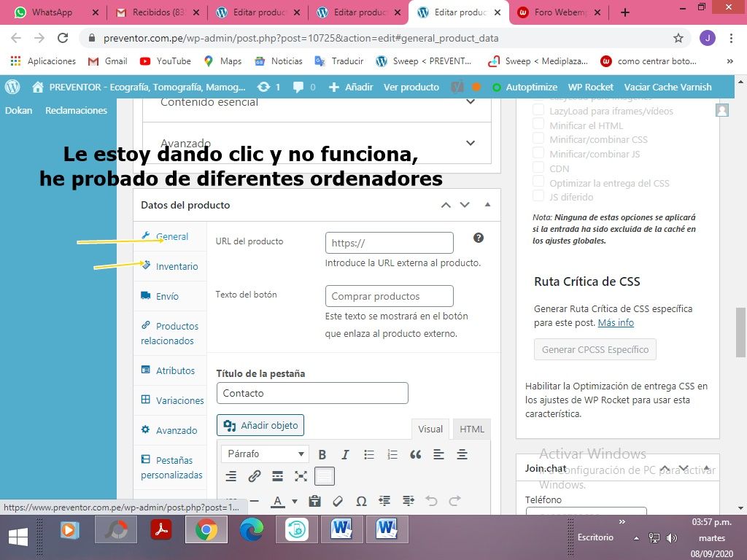Insert a blockquote in the editor
Image resolution: width=747 pixels, height=560 pixels.
pos(415,454)
